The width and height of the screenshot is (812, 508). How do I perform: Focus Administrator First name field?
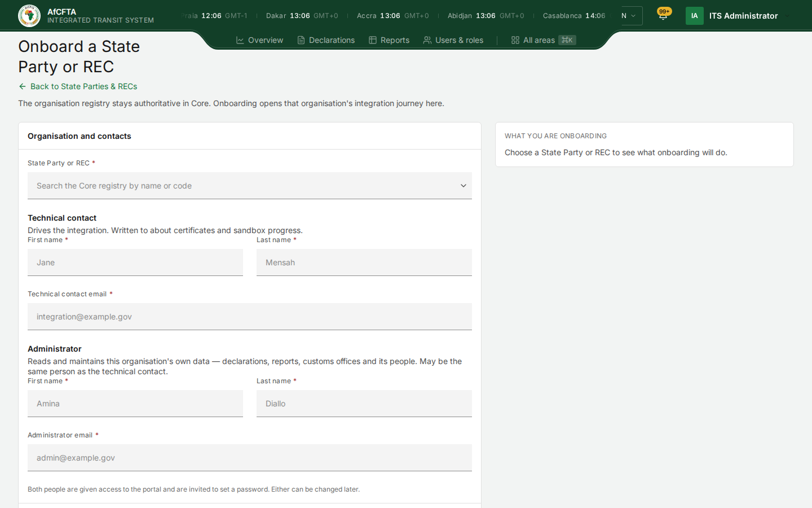click(x=135, y=404)
